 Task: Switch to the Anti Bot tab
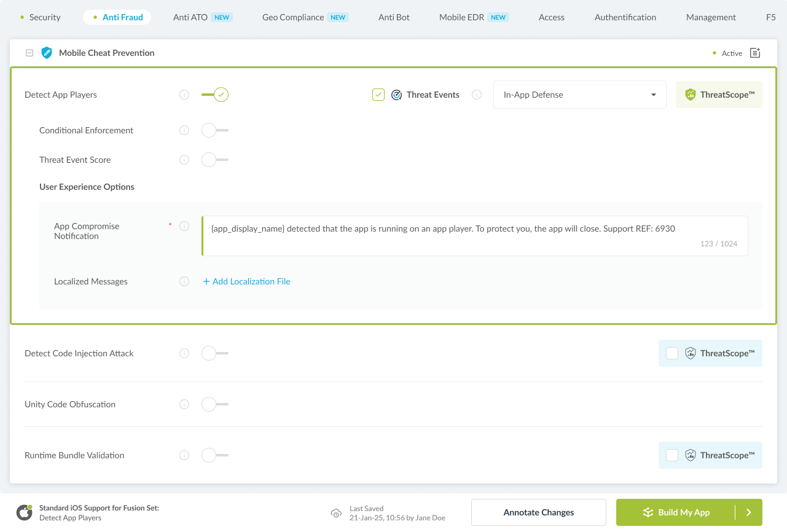coord(394,17)
